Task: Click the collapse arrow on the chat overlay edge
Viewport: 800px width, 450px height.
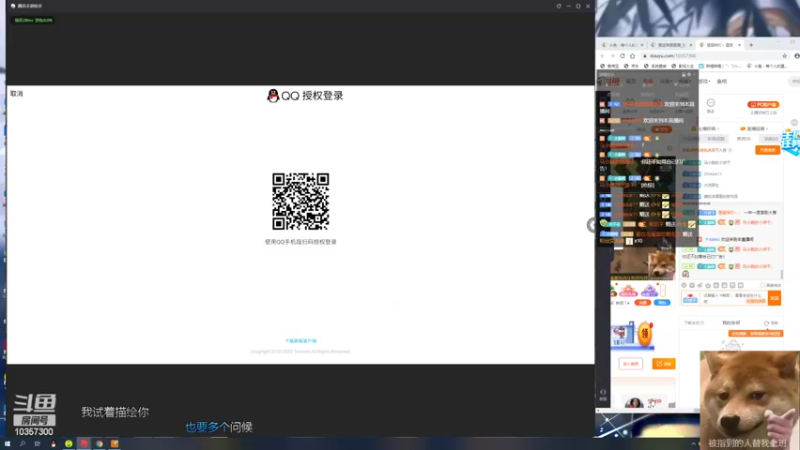Action: 591,225
